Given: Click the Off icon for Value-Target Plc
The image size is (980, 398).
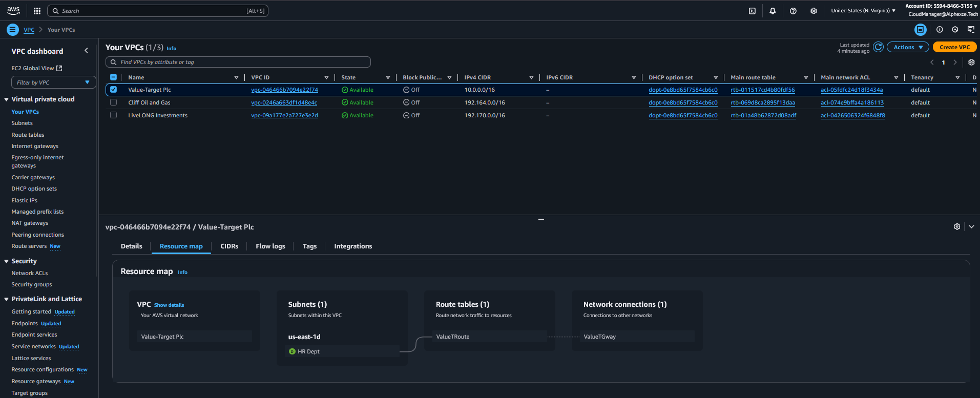Looking at the screenshot, I should point(406,90).
